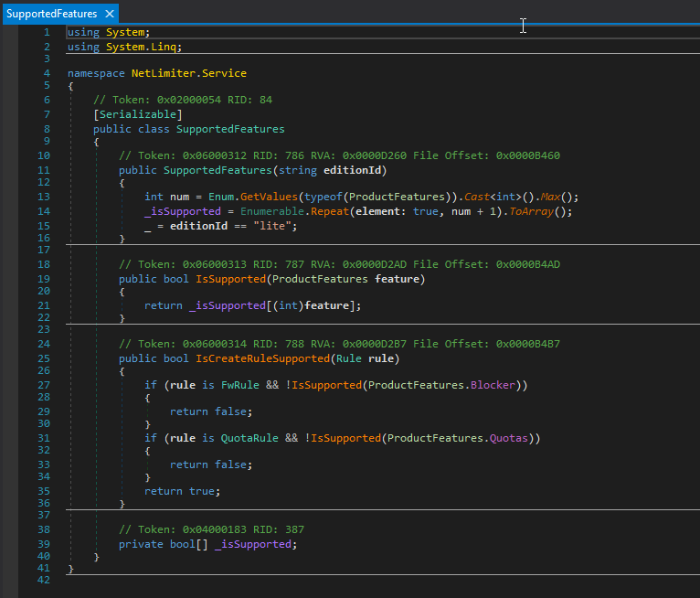
Task: Click token comment 0x04000183 on line 38
Action: point(214,529)
